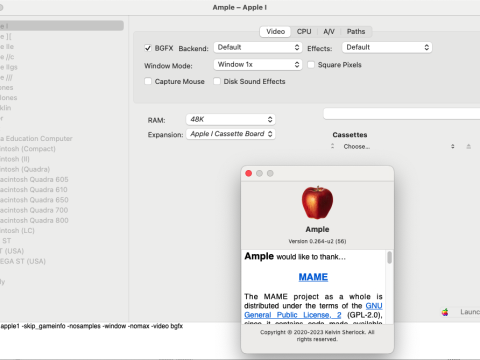480x360 pixels.
Task: Click the rainbow apple icon near Launch
Action: 445,312
